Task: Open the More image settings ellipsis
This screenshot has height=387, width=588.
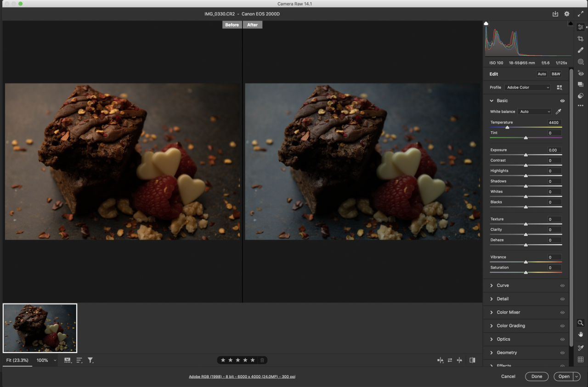Action: pos(581,106)
